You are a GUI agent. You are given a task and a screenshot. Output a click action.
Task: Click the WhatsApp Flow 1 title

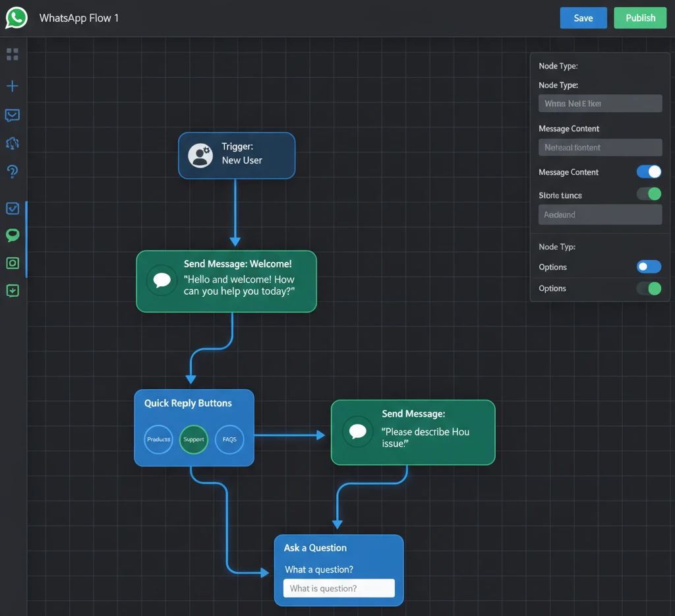[x=78, y=18]
